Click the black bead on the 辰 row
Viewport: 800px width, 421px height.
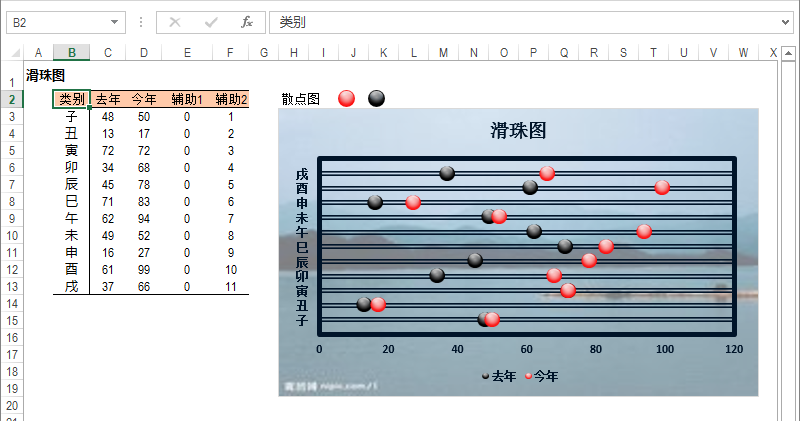(475, 260)
